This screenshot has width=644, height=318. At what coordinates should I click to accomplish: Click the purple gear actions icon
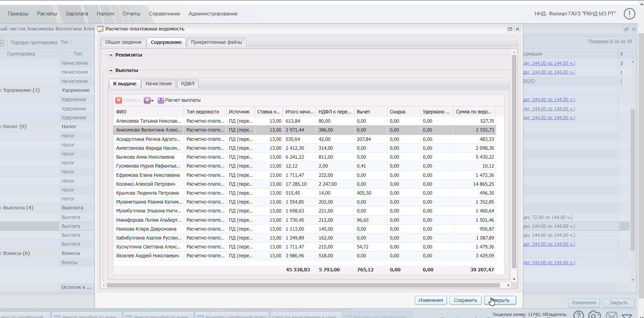pos(147,100)
